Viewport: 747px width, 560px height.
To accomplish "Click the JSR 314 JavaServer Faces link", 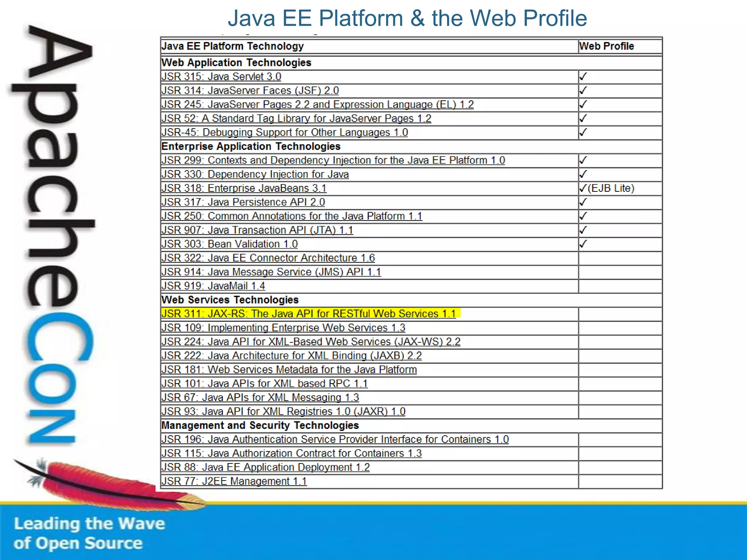I will coord(250,91).
